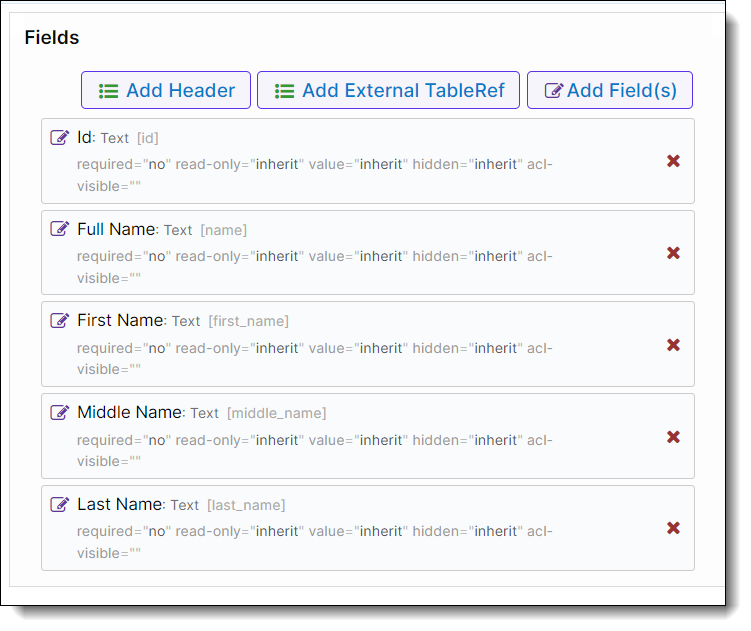Open edit icon for the Last Name field
The image size is (751, 631).
[x=59, y=505]
